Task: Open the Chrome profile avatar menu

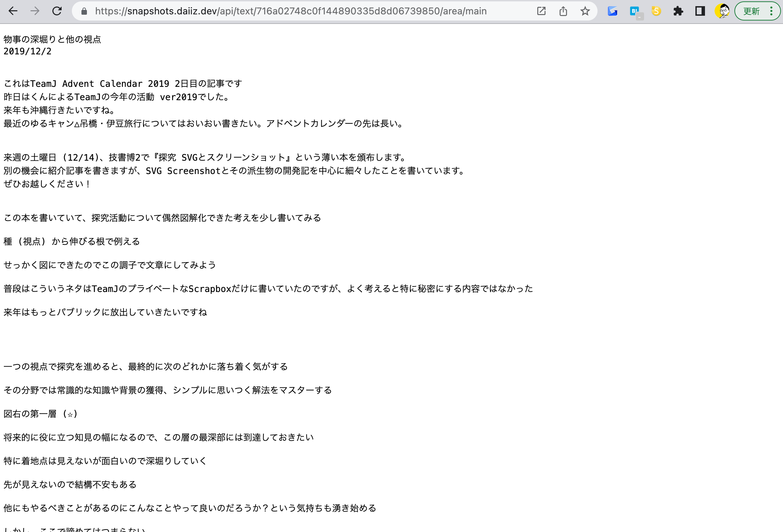Action: tap(722, 11)
